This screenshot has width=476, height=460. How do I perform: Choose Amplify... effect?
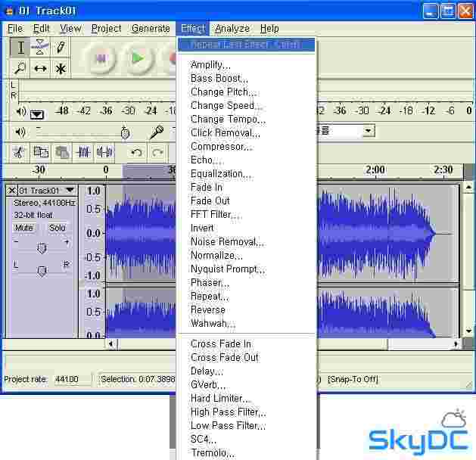click(x=246, y=64)
